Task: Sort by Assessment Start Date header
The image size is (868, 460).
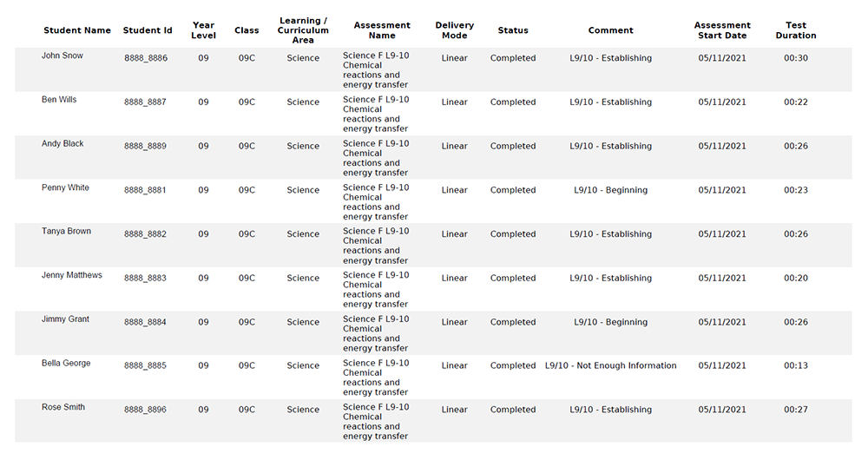Action: [x=722, y=30]
